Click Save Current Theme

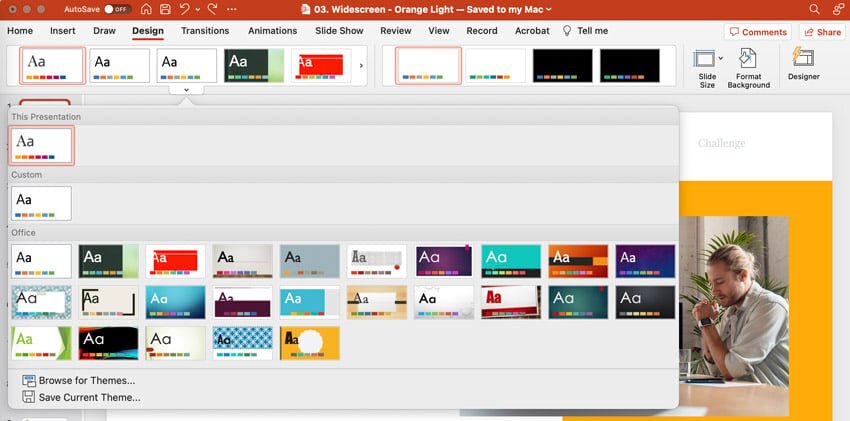tap(89, 397)
